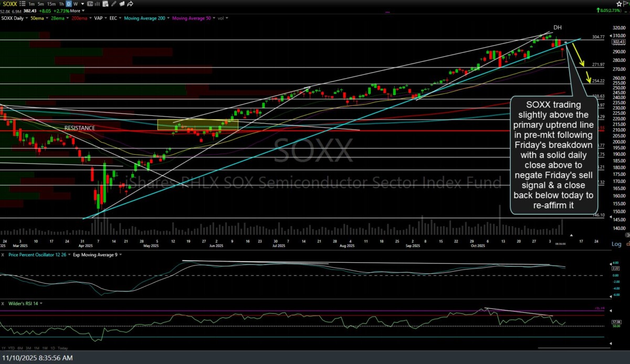Viewport: 630px width, 364px height.
Task: Select the calculator/options icon in the toolbar
Action: tap(105, 4)
